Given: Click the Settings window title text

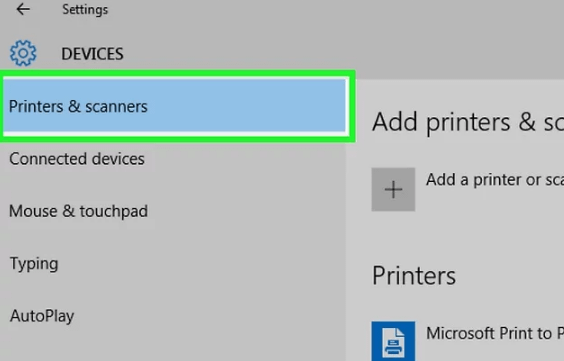Looking at the screenshot, I should pos(85,9).
